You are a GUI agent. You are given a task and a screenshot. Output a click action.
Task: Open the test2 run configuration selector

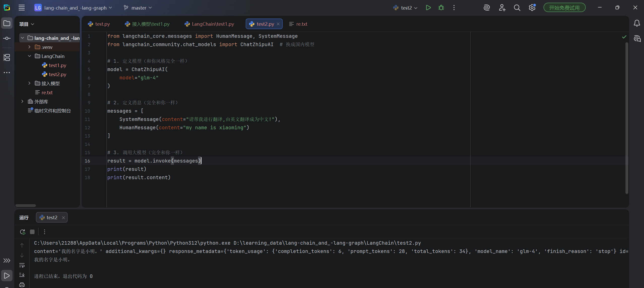click(406, 8)
